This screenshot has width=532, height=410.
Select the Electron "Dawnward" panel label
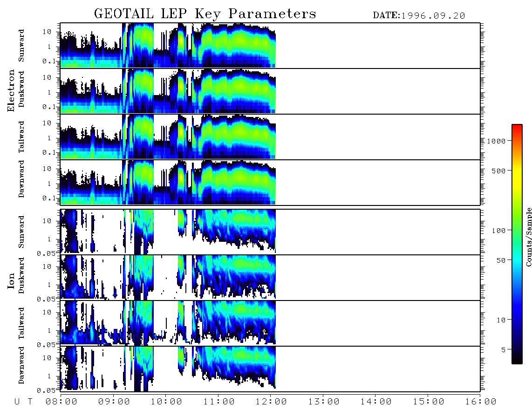click(x=21, y=179)
